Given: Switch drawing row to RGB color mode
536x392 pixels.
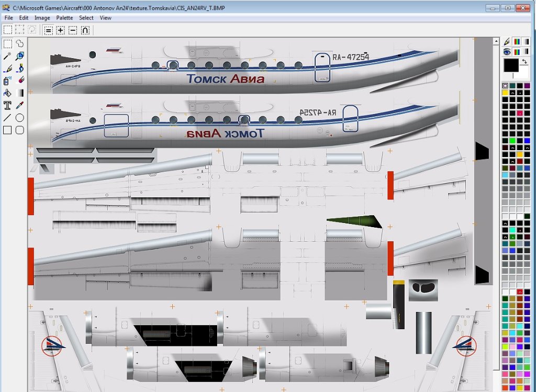Looking at the screenshot, I should [x=517, y=42].
